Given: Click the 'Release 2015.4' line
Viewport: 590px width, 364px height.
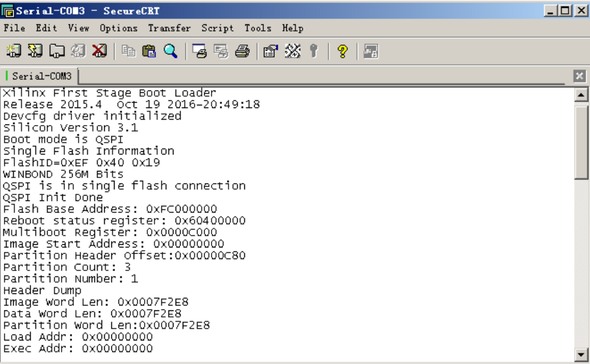Looking at the screenshot, I should click(132, 104).
